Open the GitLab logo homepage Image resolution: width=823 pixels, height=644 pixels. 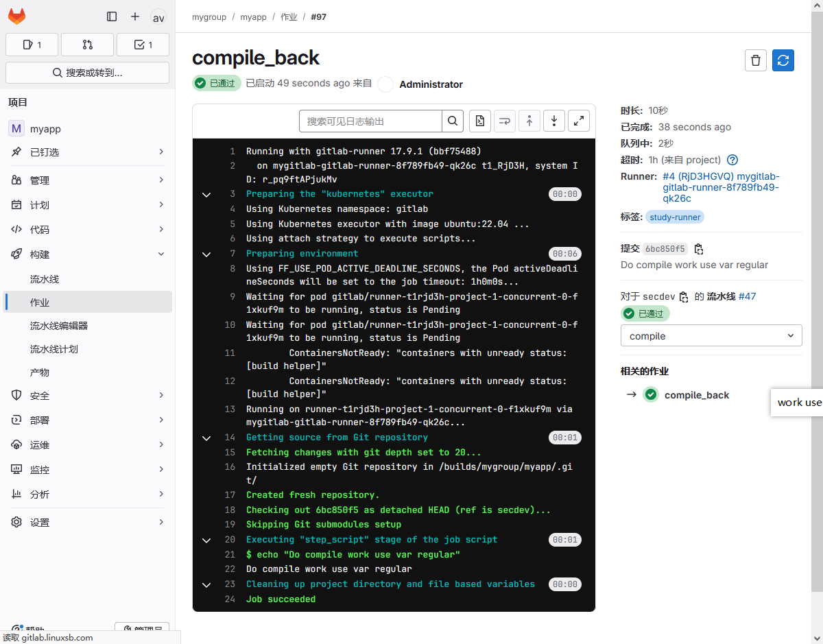[x=16, y=16]
